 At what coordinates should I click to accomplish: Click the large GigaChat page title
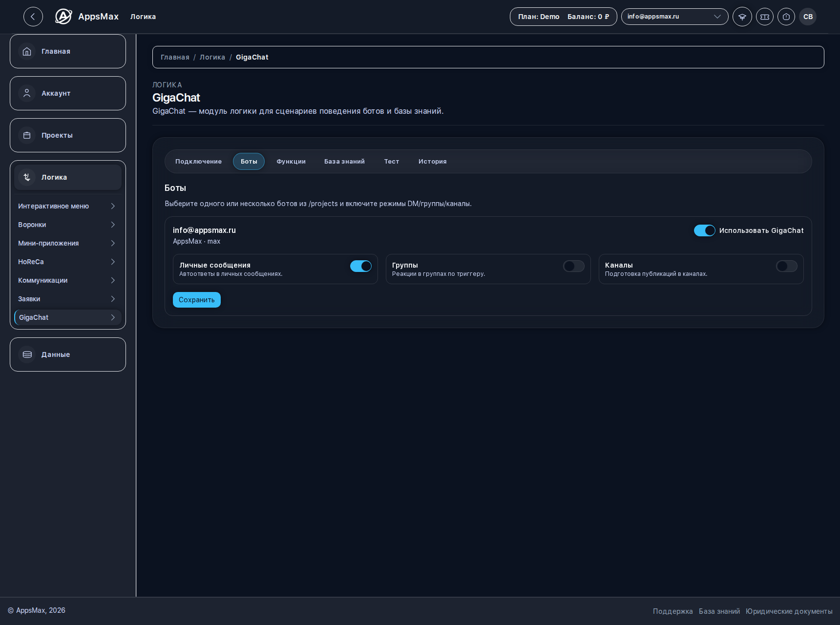coord(176,98)
